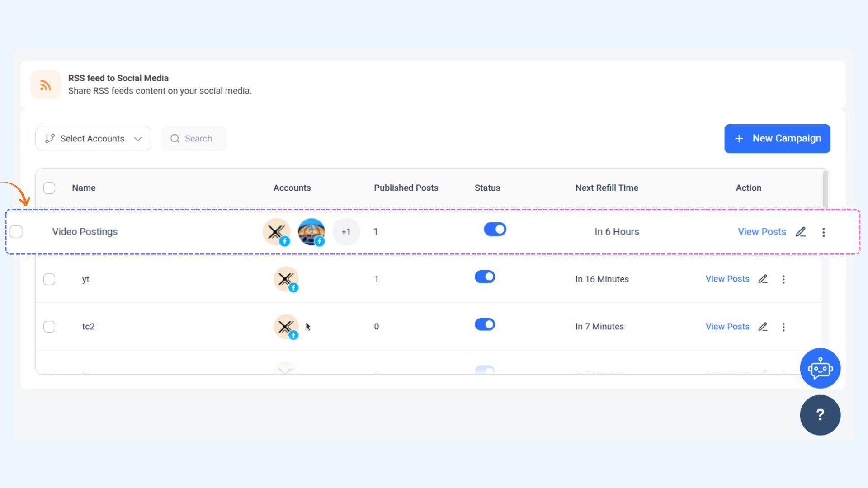
Task: Click edit pencil for yt campaign
Action: (763, 279)
